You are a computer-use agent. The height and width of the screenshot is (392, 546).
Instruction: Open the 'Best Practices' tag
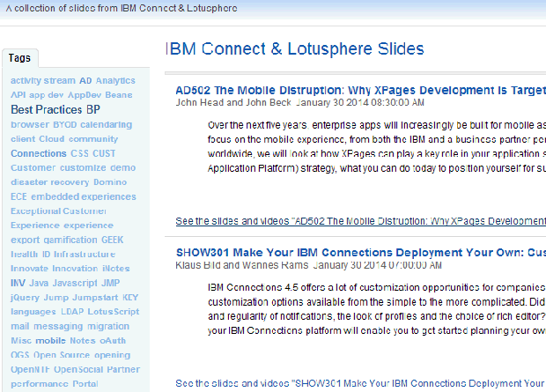point(47,109)
